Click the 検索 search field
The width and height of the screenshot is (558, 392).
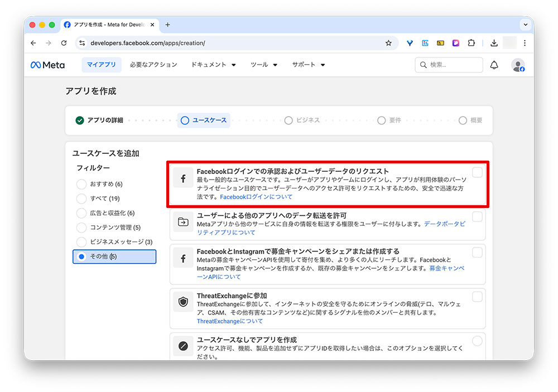pyautogui.click(x=449, y=65)
